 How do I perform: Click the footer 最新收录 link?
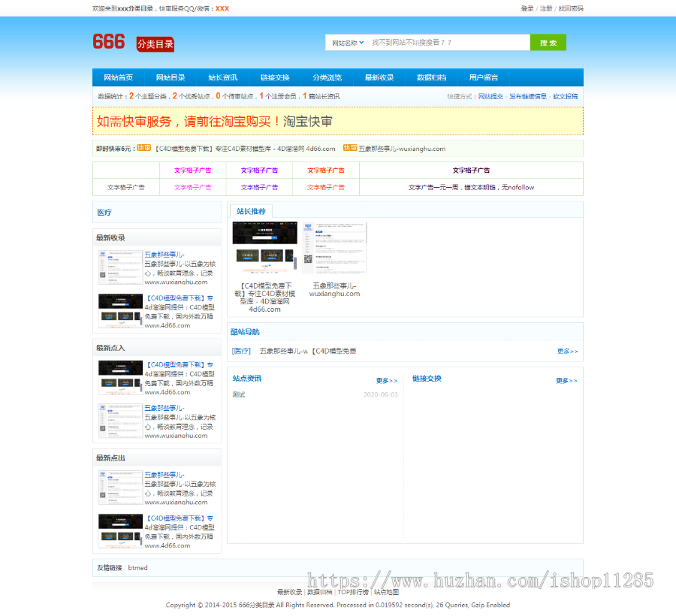click(289, 592)
